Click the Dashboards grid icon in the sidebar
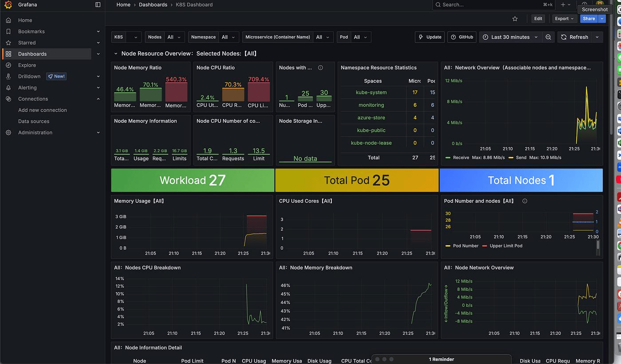Image resolution: width=621 pixels, height=364 pixels. (8, 54)
